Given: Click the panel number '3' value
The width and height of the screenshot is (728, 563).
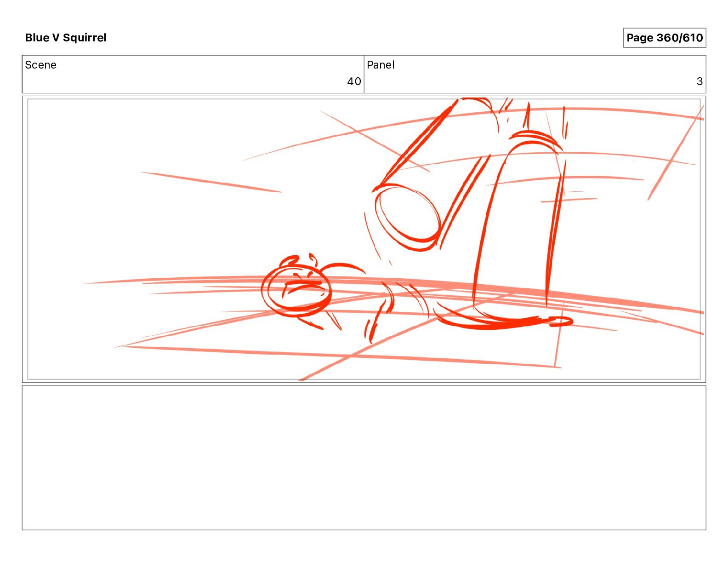Looking at the screenshot, I should tap(700, 81).
